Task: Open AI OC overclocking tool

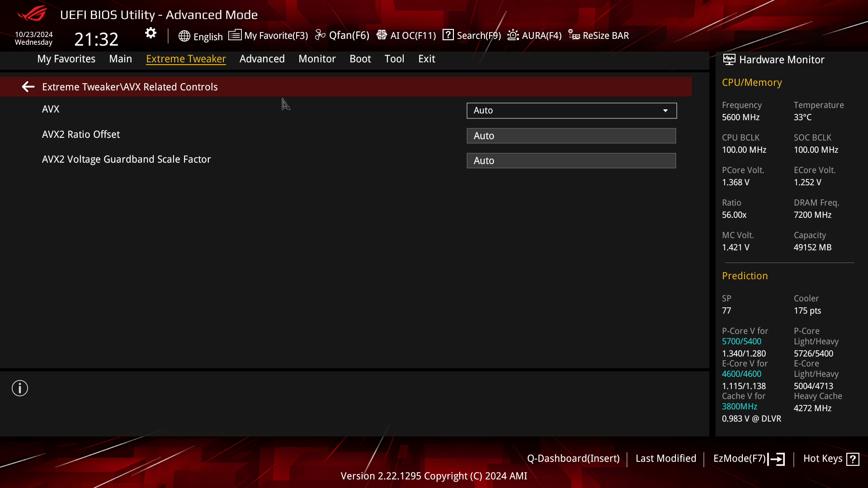Action: pyautogui.click(x=382, y=35)
